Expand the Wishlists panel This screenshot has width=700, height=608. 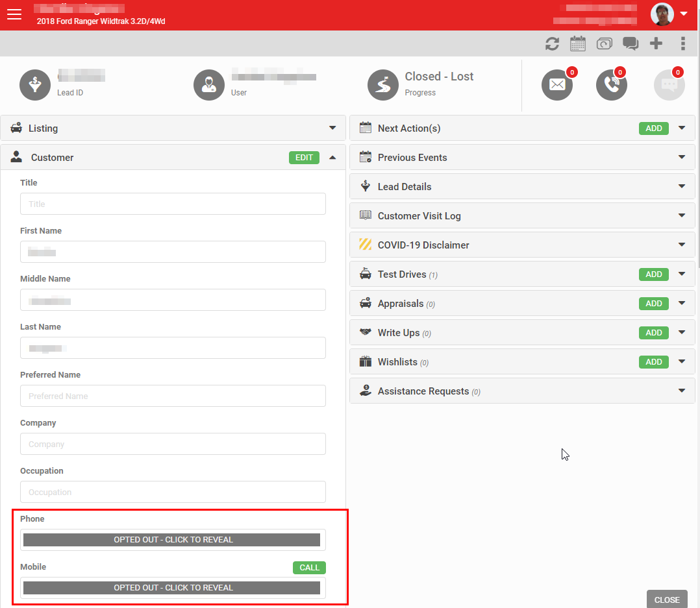[x=682, y=361]
